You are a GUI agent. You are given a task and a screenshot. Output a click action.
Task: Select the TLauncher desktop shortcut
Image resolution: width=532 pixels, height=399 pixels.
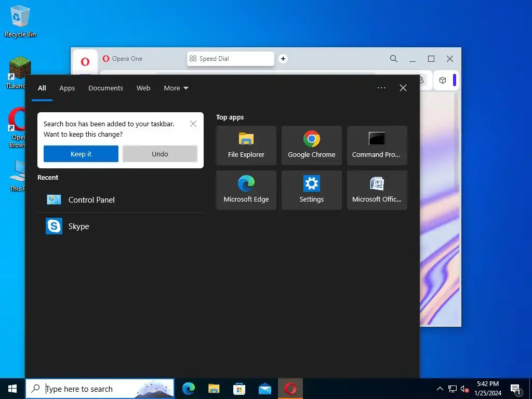pyautogui.click(x=16, y=73)
